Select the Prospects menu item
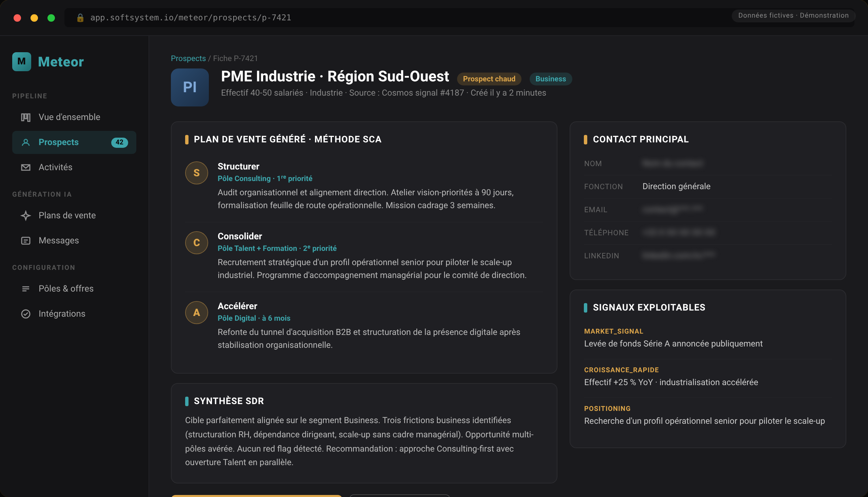 point(74,142)
